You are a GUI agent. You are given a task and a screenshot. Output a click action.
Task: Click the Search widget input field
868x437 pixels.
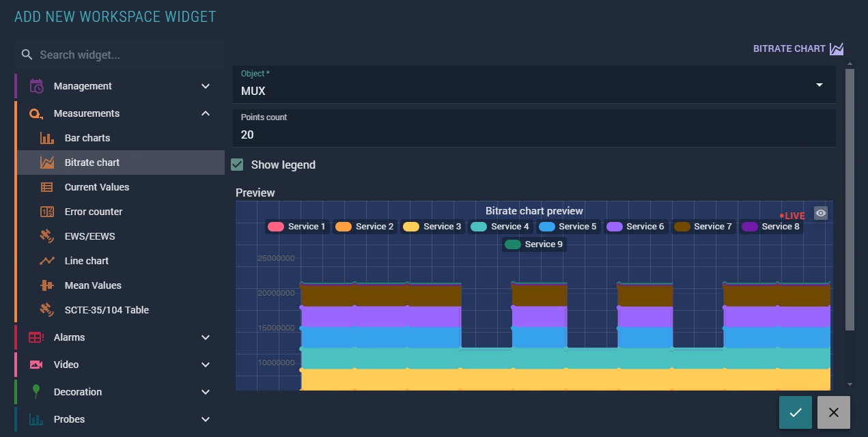point(126,55)
